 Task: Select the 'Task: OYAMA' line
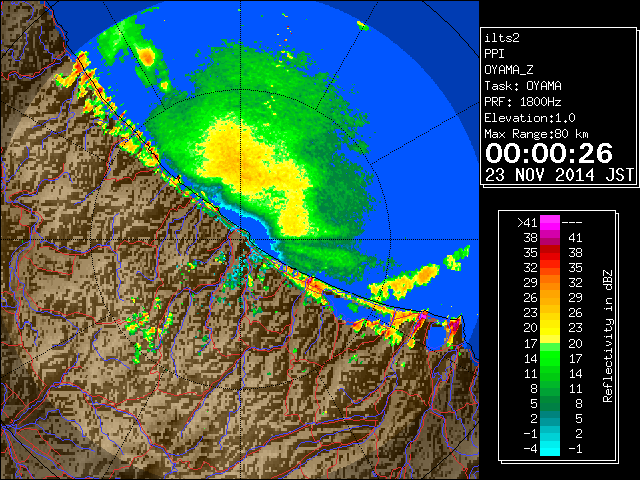[x=523, y=86]
